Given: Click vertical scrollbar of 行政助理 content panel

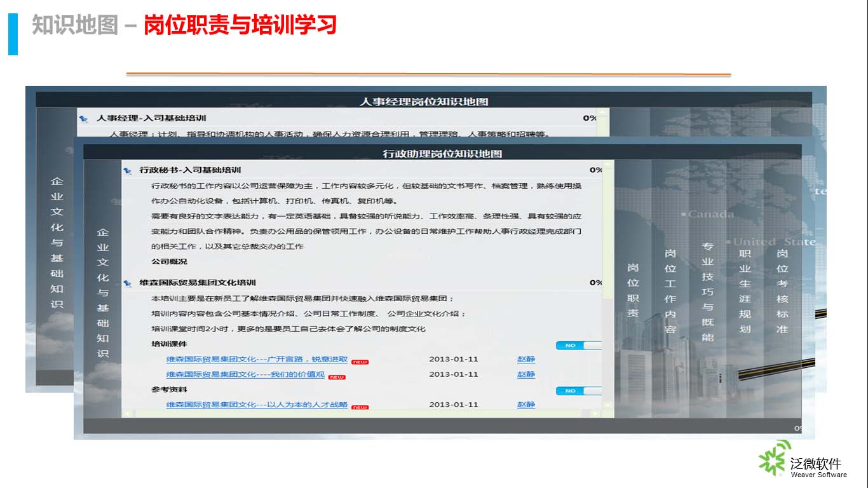Looking at the screenshot, I should click(609, 286).
